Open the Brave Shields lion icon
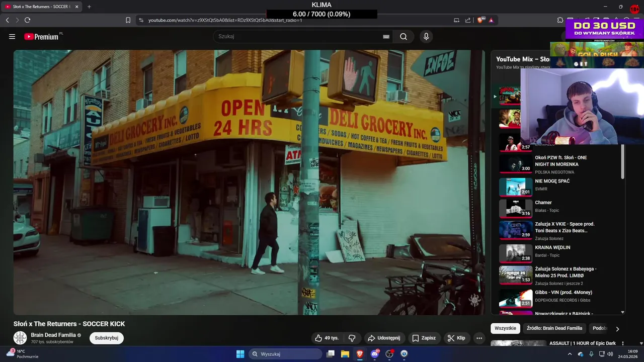 point(480,20)
